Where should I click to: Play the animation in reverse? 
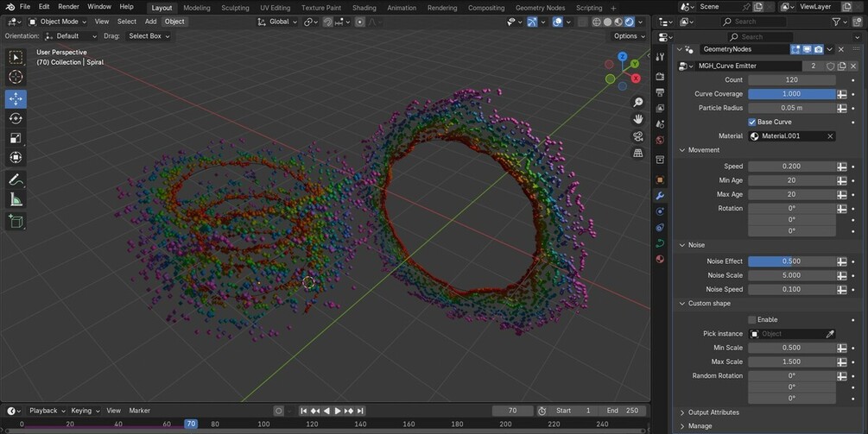click(326, 411)
